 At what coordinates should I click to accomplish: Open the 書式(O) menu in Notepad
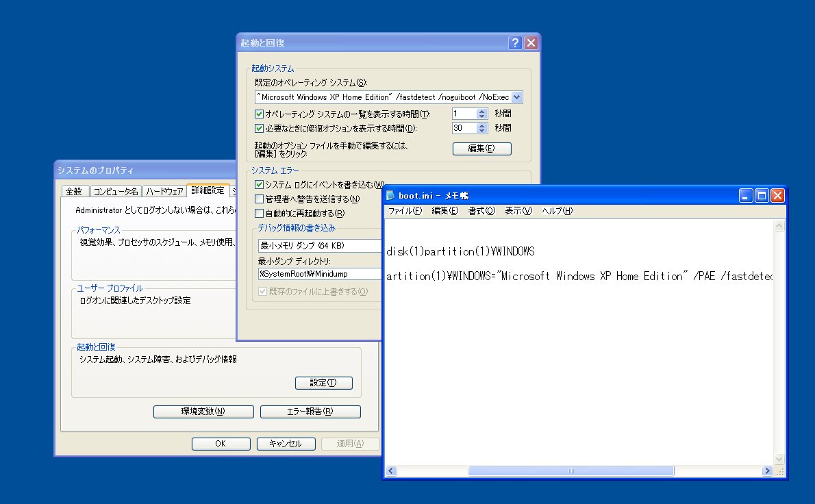click(x=481, y=210)
